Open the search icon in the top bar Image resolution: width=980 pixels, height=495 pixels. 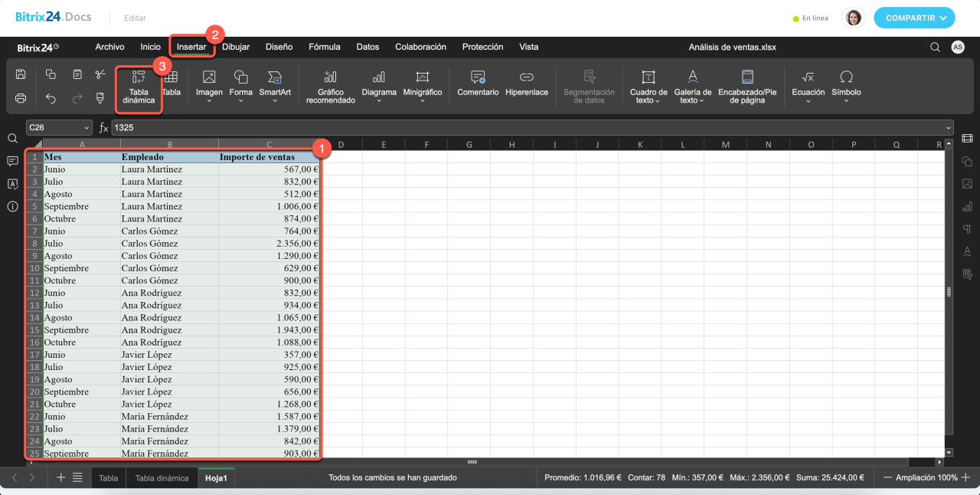click(935, 47)
